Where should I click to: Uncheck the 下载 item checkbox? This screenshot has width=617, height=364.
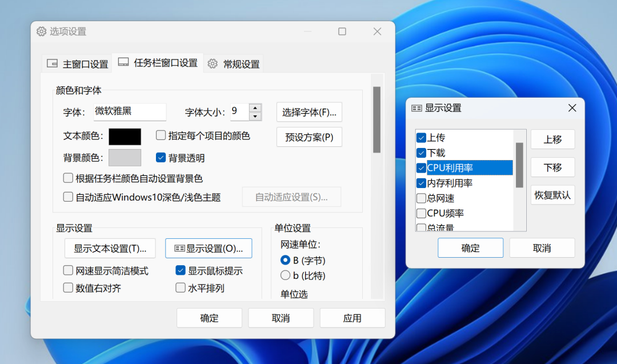(421, 153)
